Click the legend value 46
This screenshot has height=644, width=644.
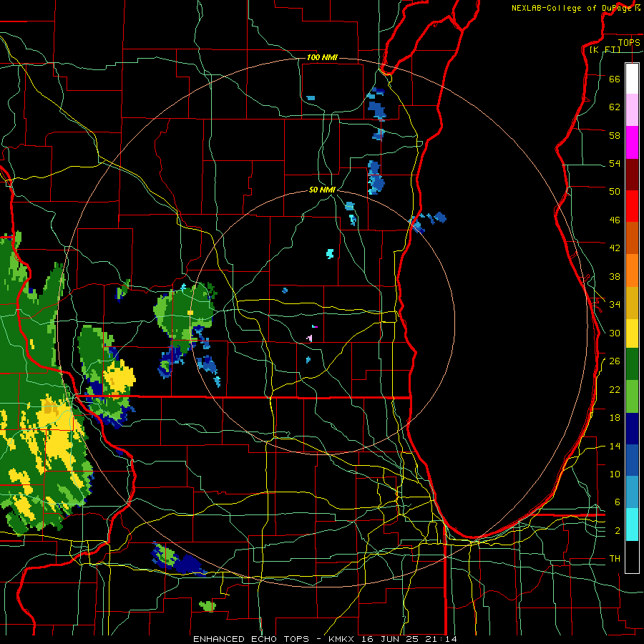pos(615,220)
